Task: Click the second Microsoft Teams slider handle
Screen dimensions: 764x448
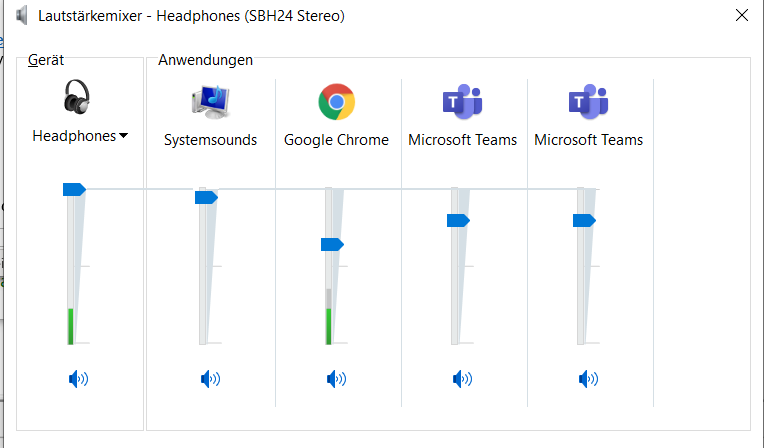Action: click(584, 220)
